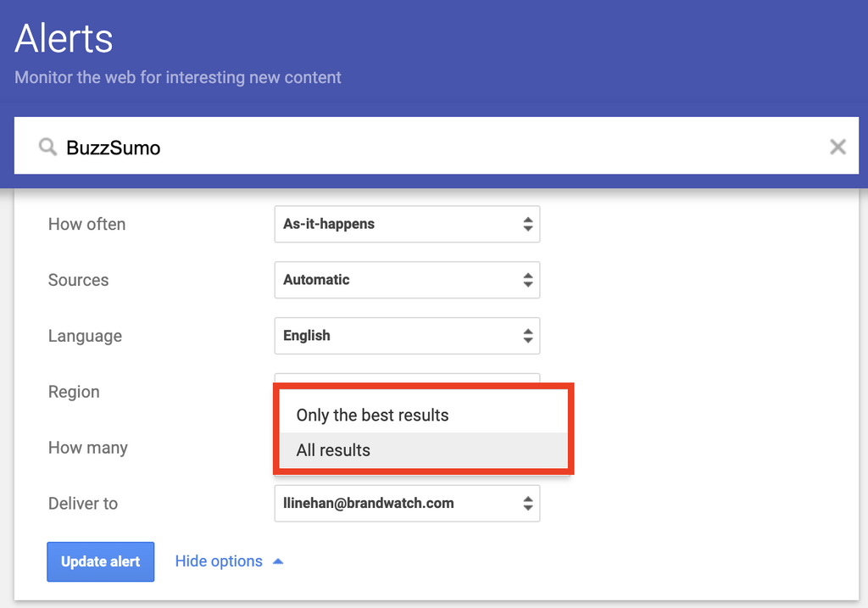The image size is (868, 608).
Task: Click the up-down arrows on the email dropdown
Action: click(x=527, y=504)
